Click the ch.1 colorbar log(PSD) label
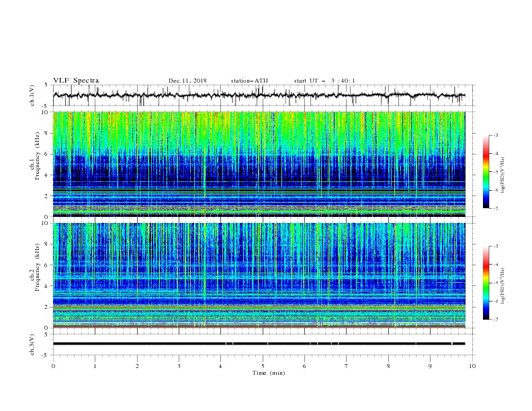This screenshot has width=532, height=411. click(x=502, y=175)
